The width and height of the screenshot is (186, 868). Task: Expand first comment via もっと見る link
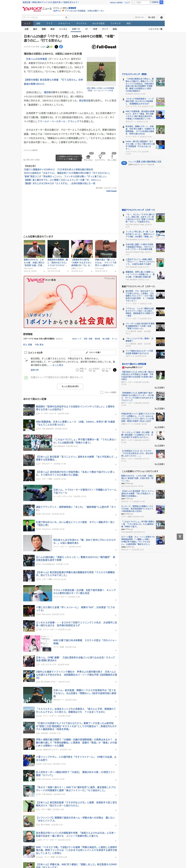click(58, 365)
